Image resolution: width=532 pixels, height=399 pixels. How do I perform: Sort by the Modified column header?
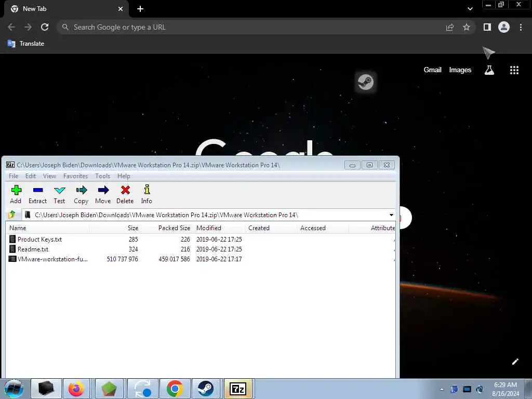tap(219, 228)
